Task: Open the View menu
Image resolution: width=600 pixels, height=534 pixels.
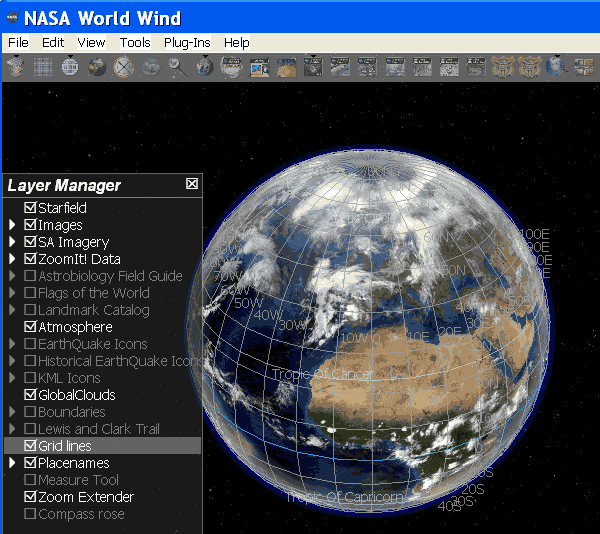Action: pyautogui.click(x=91, y=42)
